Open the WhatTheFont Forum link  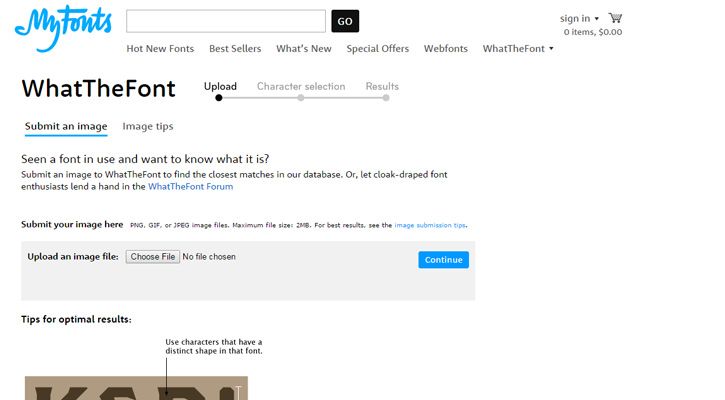click(190, 187)
